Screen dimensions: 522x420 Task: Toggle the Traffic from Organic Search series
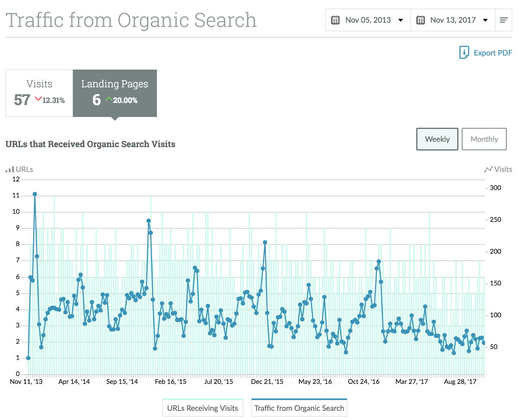(299, 408)
